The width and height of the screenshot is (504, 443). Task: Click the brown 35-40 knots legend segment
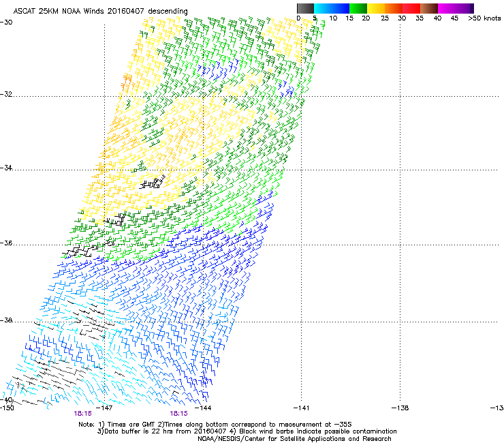[429, 8]
